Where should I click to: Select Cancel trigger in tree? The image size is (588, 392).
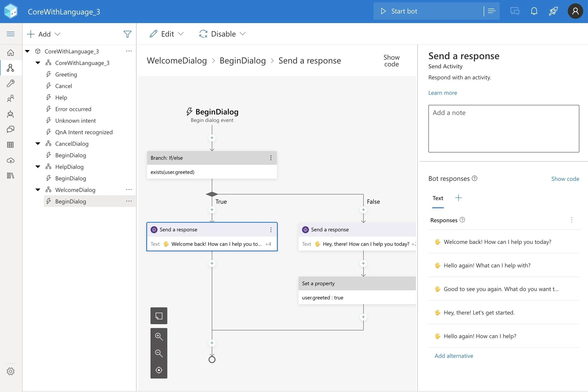(x=63, y=86)
